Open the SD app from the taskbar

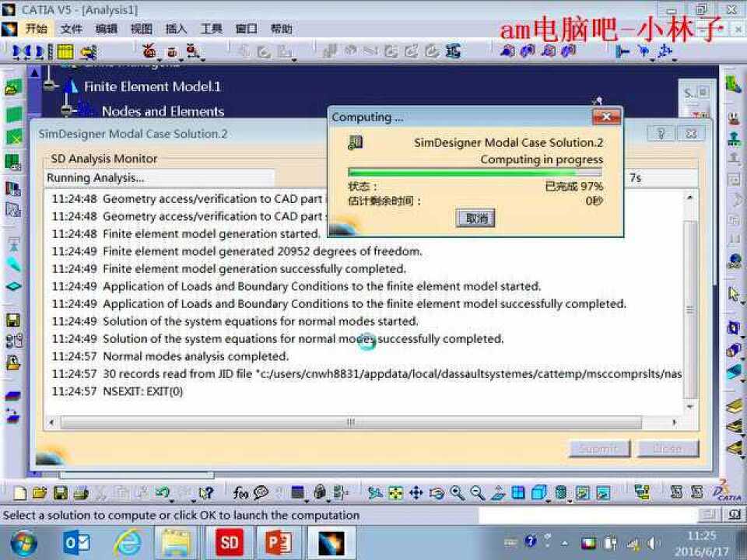tap(229, 543)
